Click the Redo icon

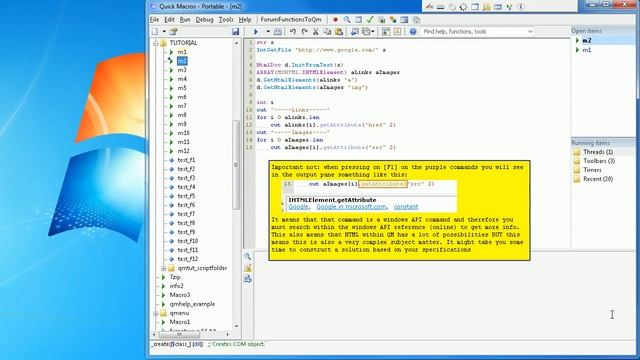pos(304,32)
